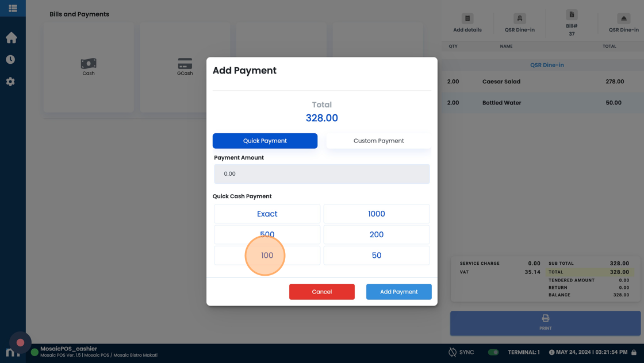Switch to the Custom Payment tab
The height and width of the screenshot is (363, 644).
[x=378, y=141]
